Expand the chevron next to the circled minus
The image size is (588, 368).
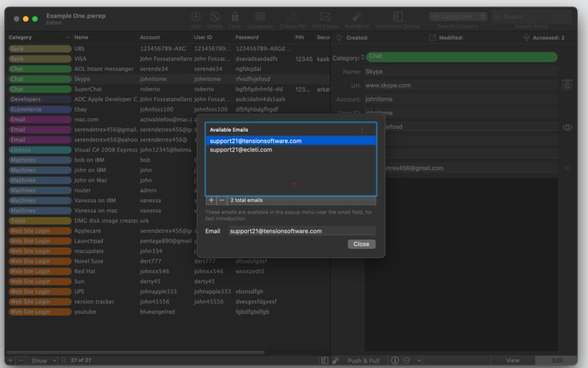click(419, 360)
